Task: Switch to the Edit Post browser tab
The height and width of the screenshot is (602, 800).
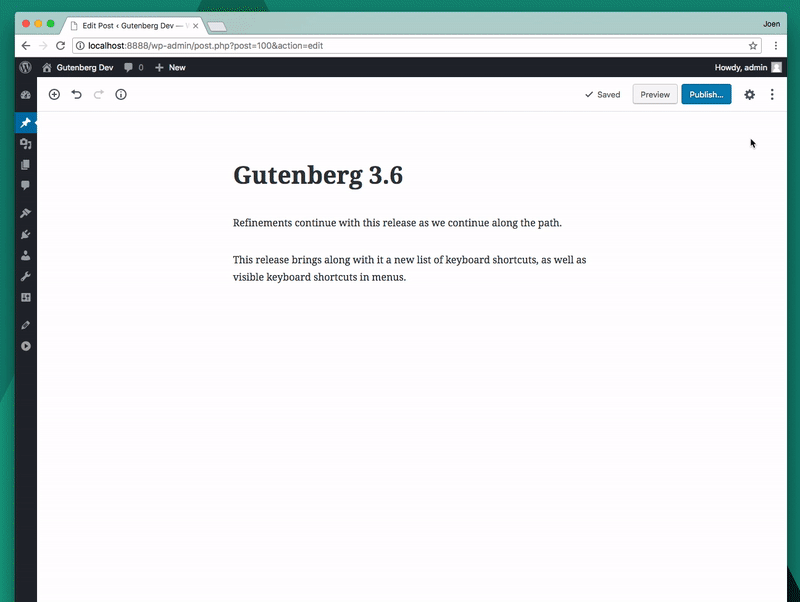Action: point(130,26)
